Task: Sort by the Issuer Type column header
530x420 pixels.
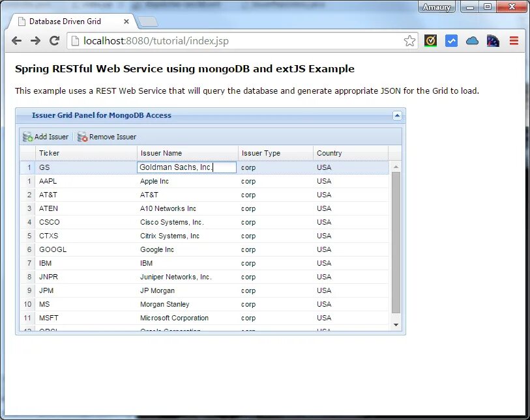Action: (x=276, y=153)
